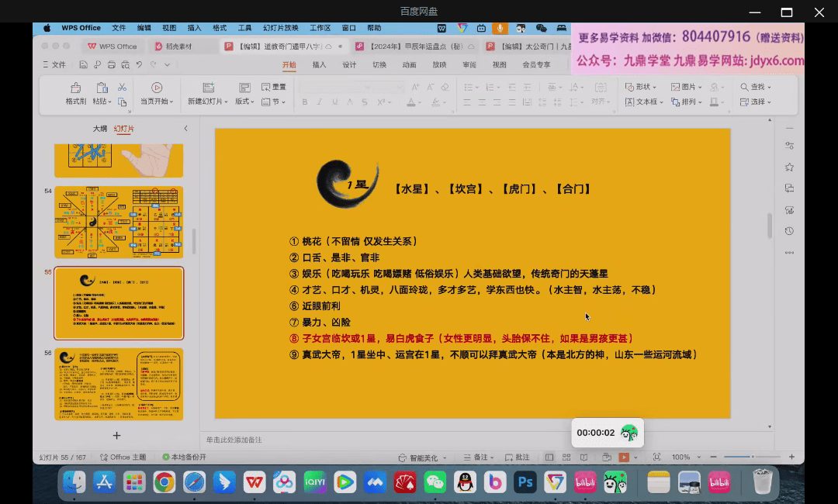Click the print icon in quick toolbar
The height and width of the screenshot is (504, 838).
112,65
